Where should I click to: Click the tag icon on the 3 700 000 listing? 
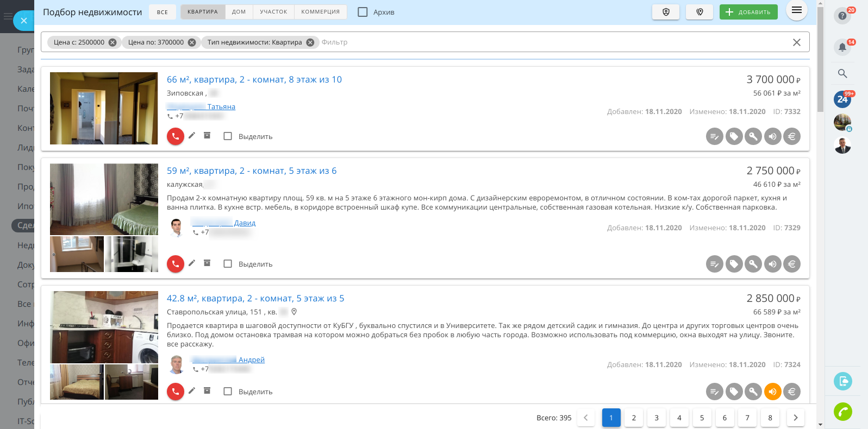click(x=734, y=136)
